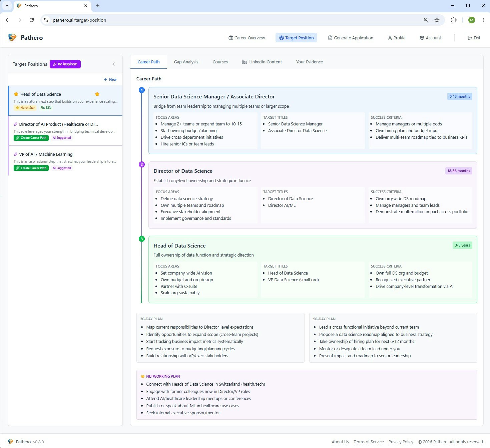Click the 90-DAY PLAN heading
This screenshot has width=490, height=448.
(x=324, y=319)
